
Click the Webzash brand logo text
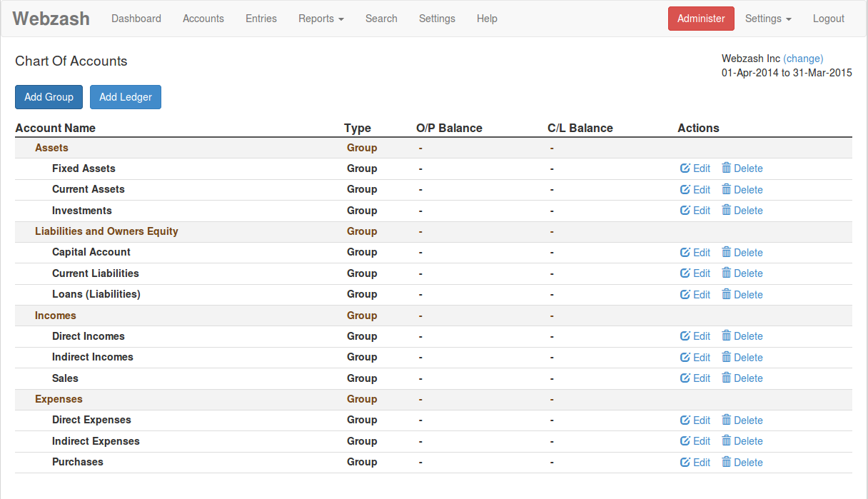coord(51,19)
